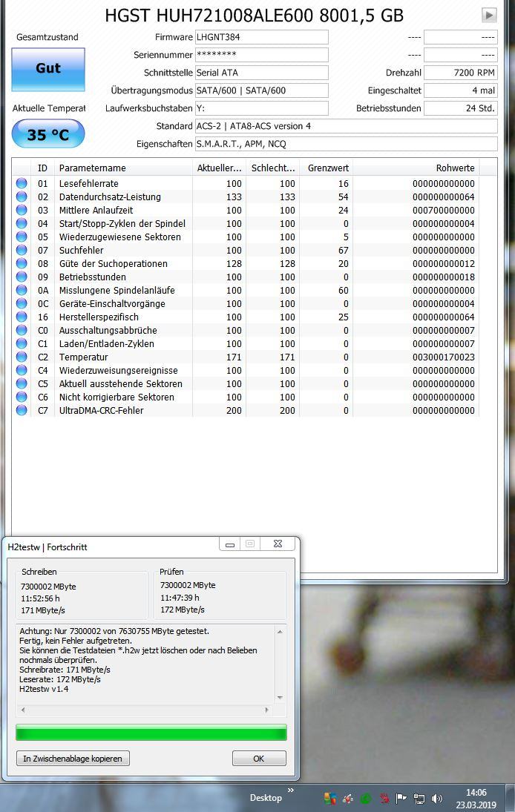
Task: Click the Standard field ACS-2
Action: coord(346,126)
